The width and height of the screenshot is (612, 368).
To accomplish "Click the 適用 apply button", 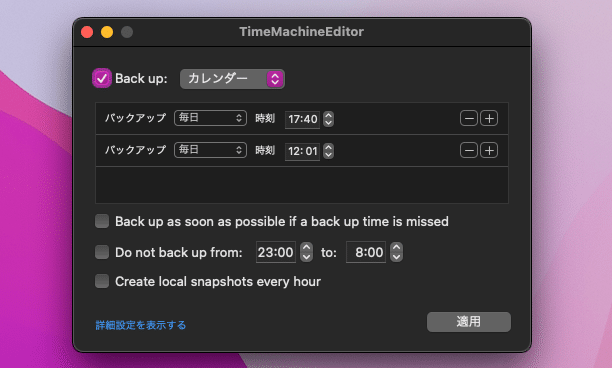I will 469,322.
